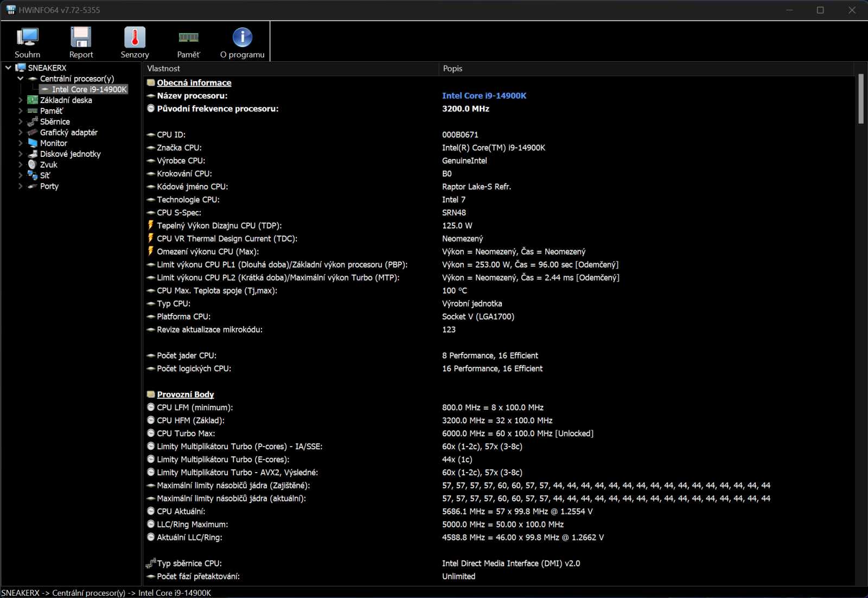Click the Socket V (LGA1700) value
The width and height of the screenshot is (868, 598).
click(478, 316)
